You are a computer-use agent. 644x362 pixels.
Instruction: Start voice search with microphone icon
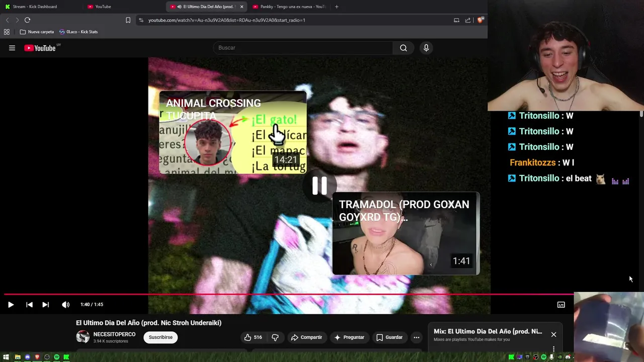426,48
